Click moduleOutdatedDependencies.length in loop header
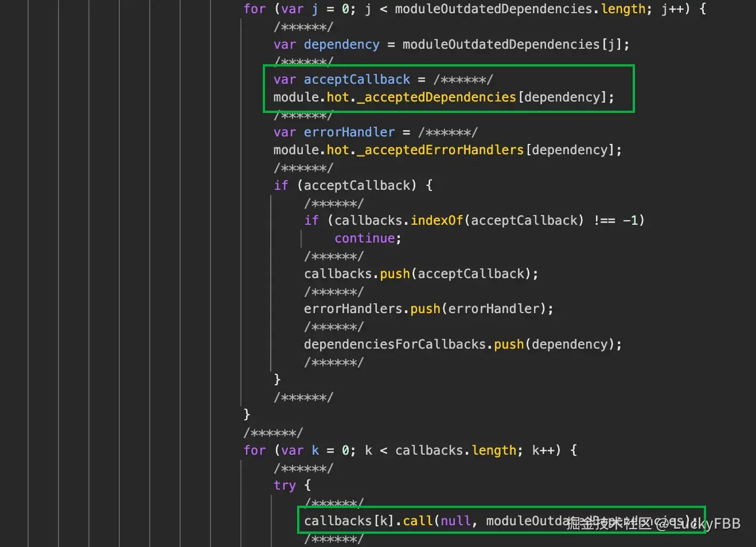Viewport: 756px width, 547px height. click(x=520, y=9)
